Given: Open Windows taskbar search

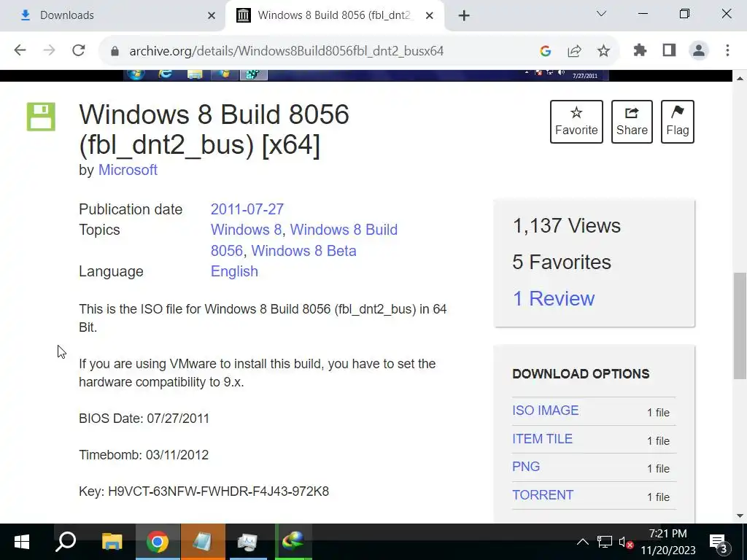Looking at the screenshot, I should pyautogui.click(x=66, y=542).
